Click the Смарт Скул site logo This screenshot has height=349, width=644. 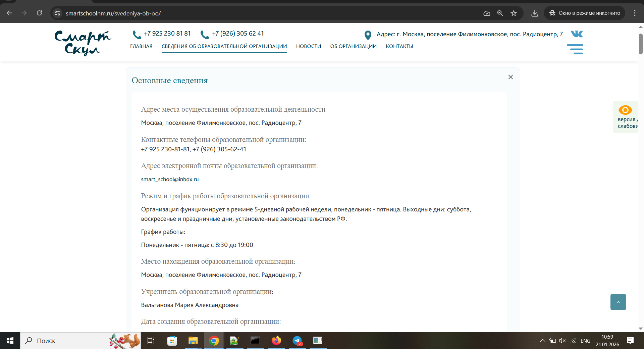[x=82, y=43]
